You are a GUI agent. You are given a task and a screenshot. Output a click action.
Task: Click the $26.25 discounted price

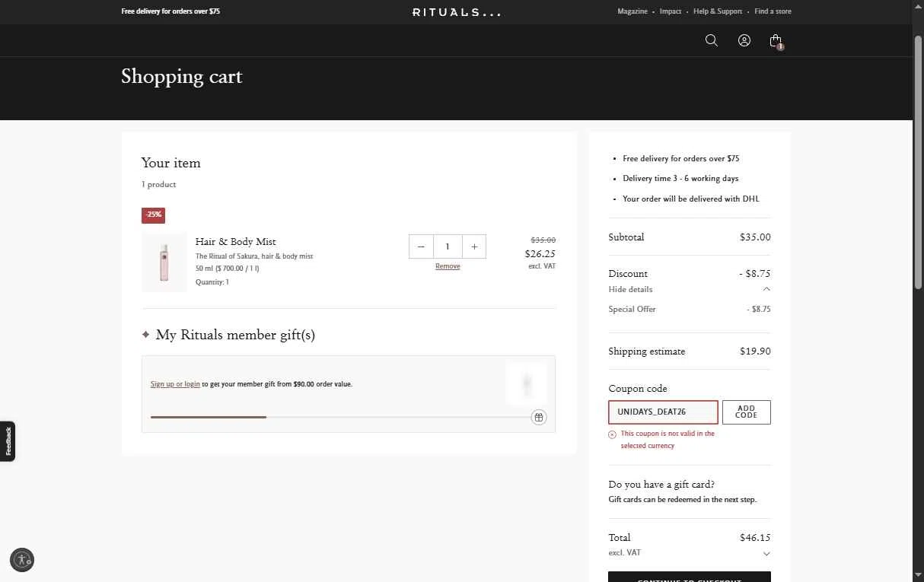click(540, 254)
